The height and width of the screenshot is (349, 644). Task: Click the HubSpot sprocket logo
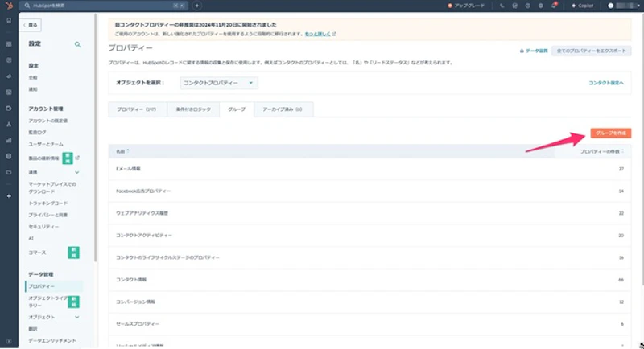pos(9,6)
